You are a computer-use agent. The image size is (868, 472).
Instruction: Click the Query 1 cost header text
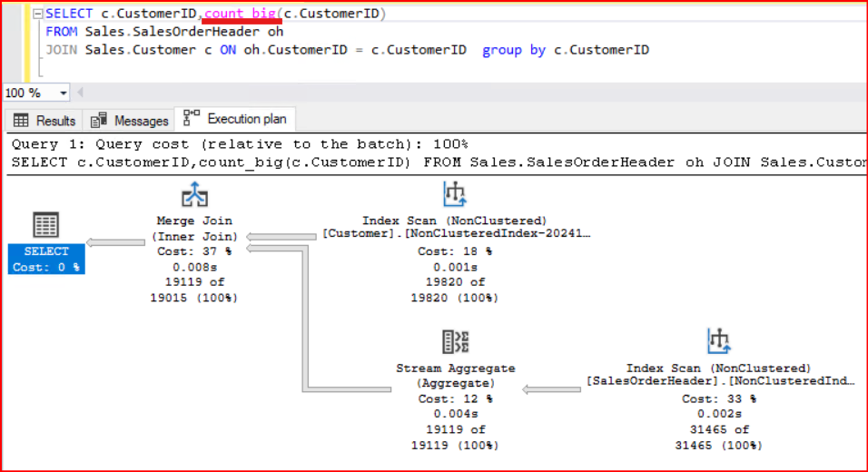pyautogui.click(x=240, y=144)
